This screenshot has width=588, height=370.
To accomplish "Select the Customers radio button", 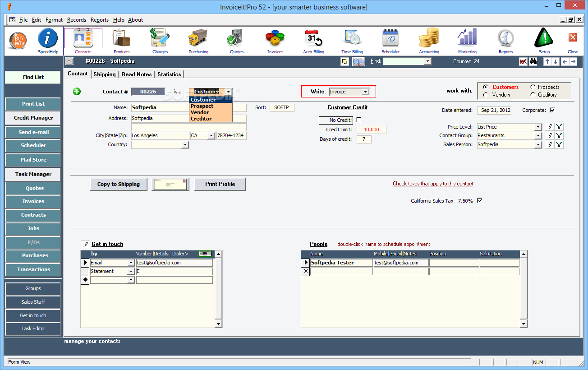I will 485,87.
